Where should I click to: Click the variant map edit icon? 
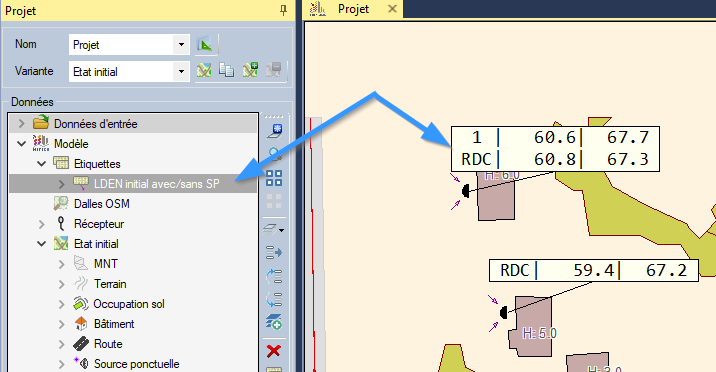point(204,70)
